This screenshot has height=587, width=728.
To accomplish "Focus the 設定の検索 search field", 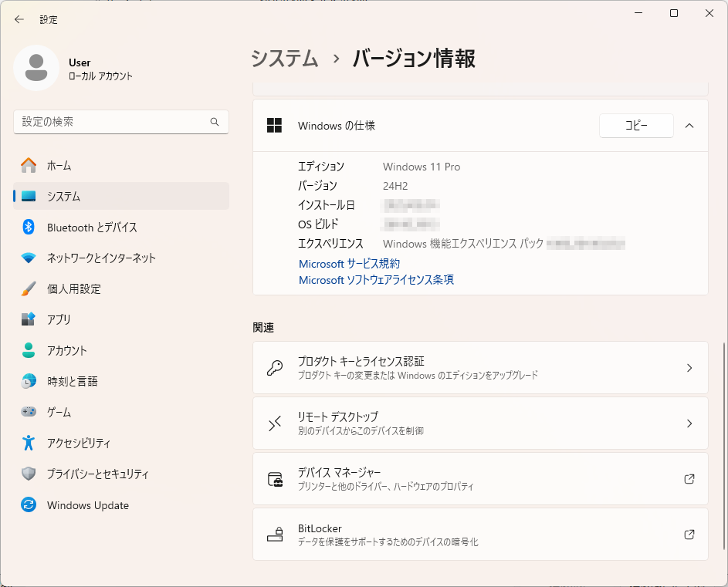I will coord(121,122).
